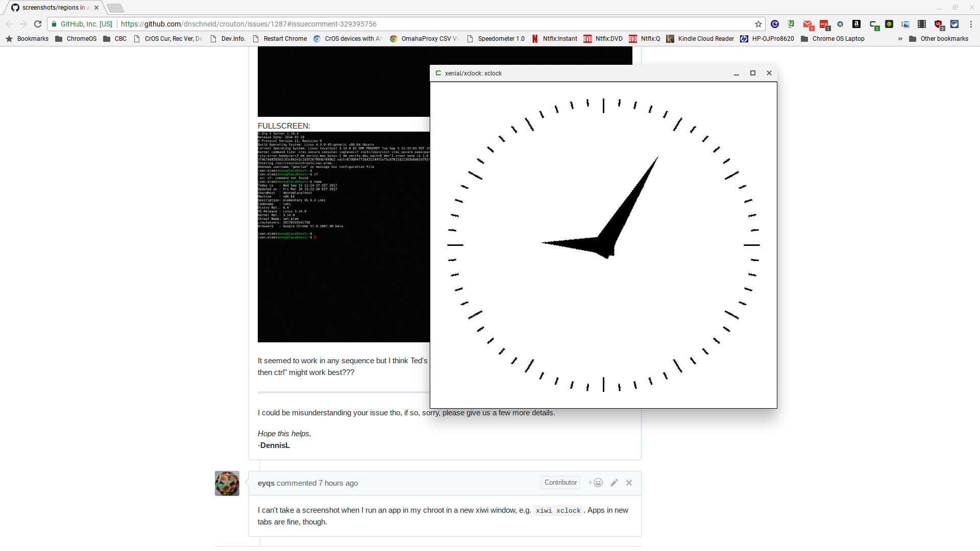Open the ChromeOS bookmarks folder
Image resolution: width=980 pixels, height=551 pixels.
[x=76, y=39]
